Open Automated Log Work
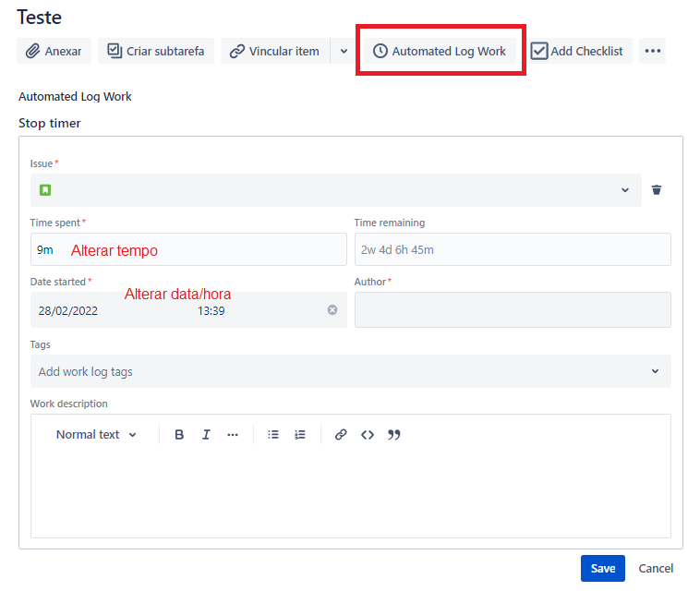The image size is (700, 603). 440,51
